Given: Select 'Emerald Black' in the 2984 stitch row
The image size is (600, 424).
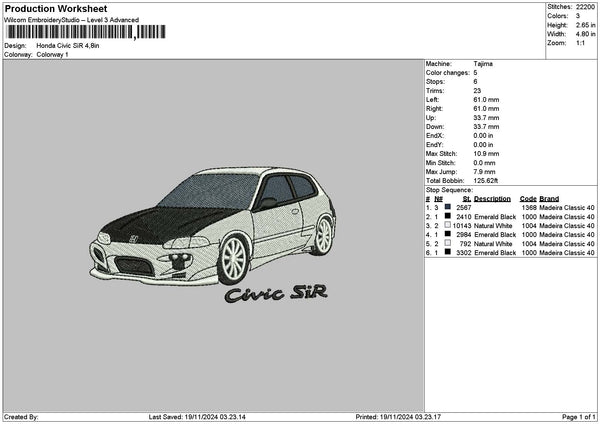Looking at the screenshot, I should (x=495, y=235).
